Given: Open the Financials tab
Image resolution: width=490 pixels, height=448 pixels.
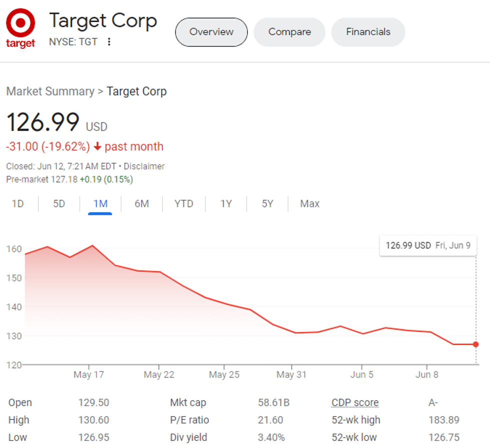Looking at the screenshot, I should coord(368,32).
